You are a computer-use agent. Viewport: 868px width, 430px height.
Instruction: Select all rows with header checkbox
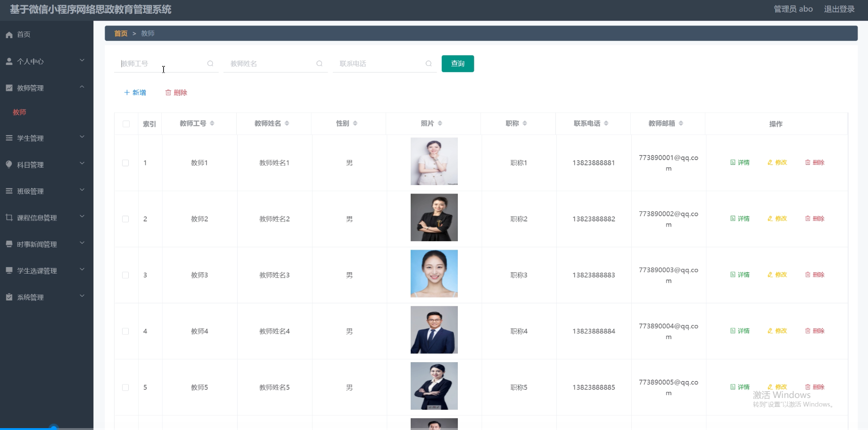pyautogui.click(x=126, y=124)
